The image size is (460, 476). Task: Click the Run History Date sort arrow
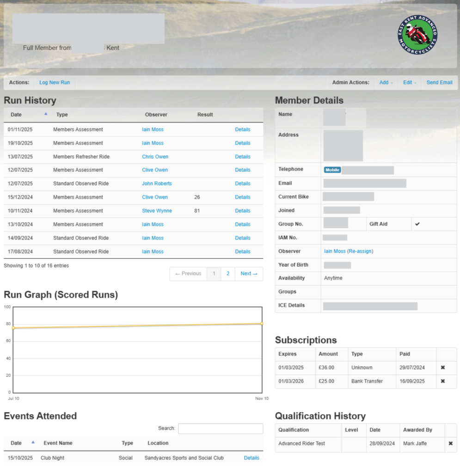point(45,114)
